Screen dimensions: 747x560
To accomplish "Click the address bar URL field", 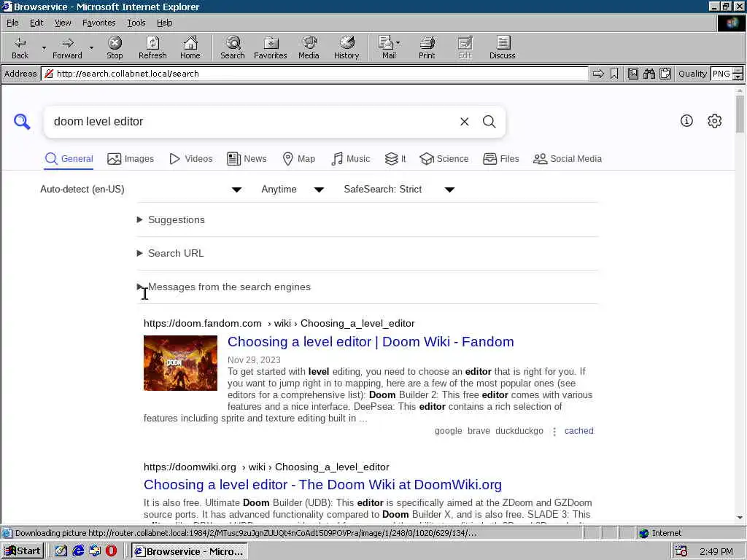I will pos(314,74).
